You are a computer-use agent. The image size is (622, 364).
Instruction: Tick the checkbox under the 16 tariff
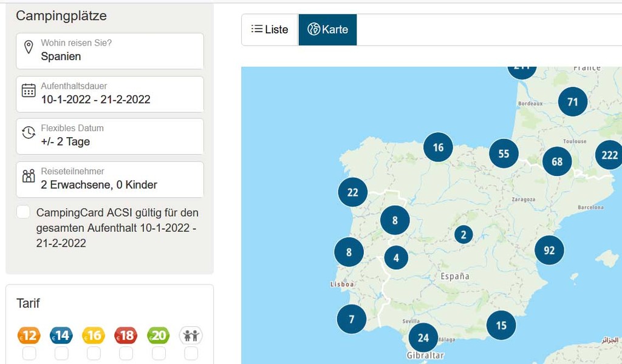coord(94,353)
